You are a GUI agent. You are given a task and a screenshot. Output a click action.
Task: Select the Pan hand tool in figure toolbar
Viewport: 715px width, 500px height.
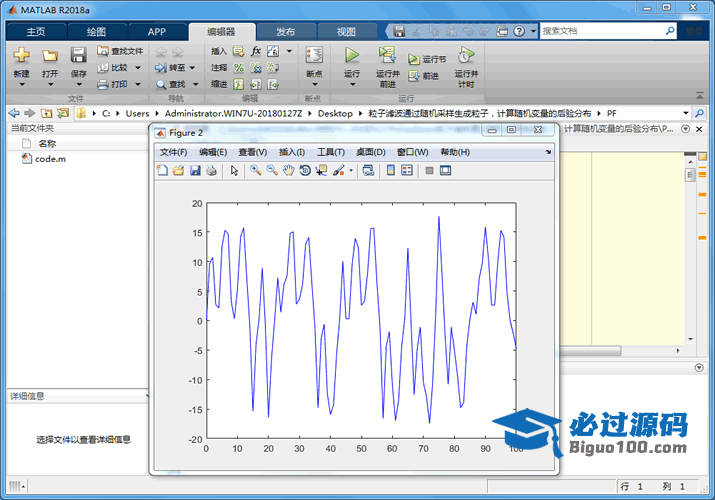(x=288, y=171)
